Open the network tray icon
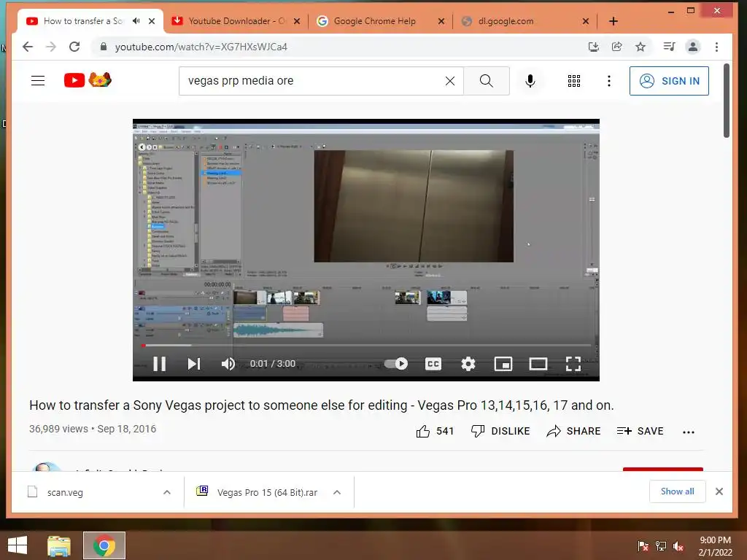747x560 pixels. coord(661,546)
